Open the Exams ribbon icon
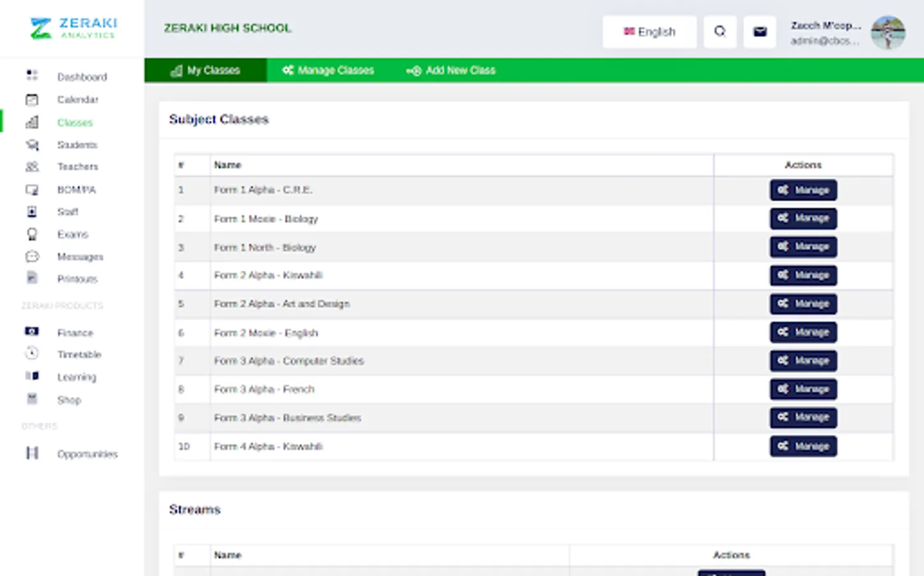 pyautogui.click(x=32, y=234)
